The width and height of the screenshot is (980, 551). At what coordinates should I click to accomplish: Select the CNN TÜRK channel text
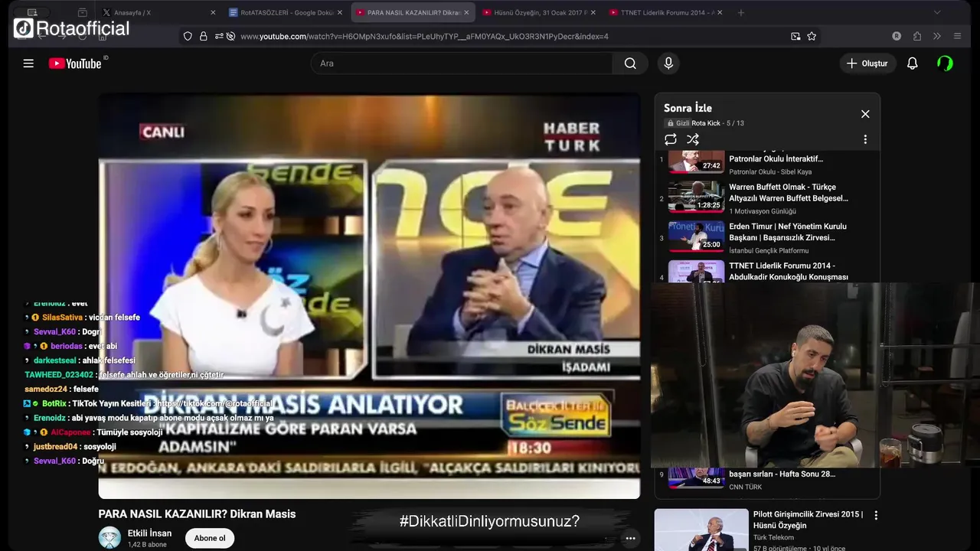point(746,487)
